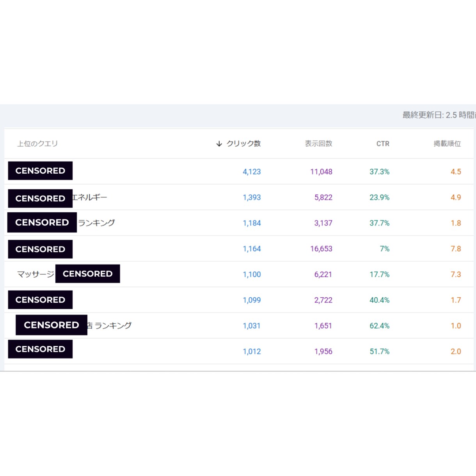Click the CTR value 7%
Image resolution: width=476 pixels, height=476 pixels.
coord(384,249)
